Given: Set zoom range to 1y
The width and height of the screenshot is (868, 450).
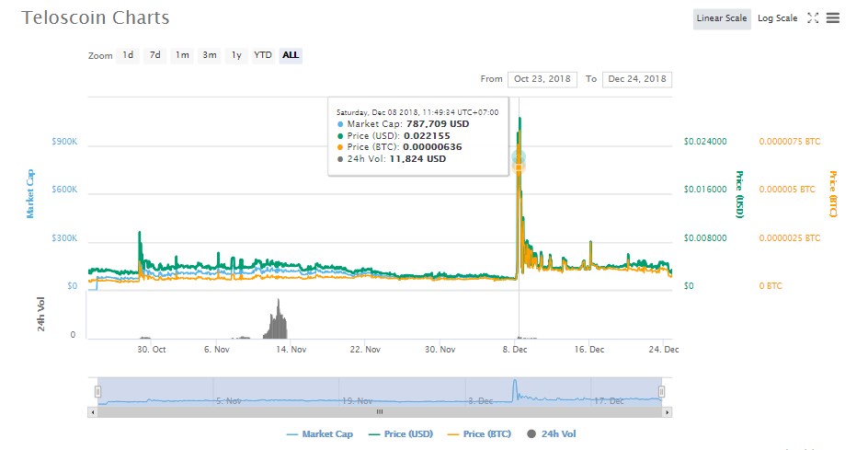Looking at the screenshot, I should coord(236,55).
